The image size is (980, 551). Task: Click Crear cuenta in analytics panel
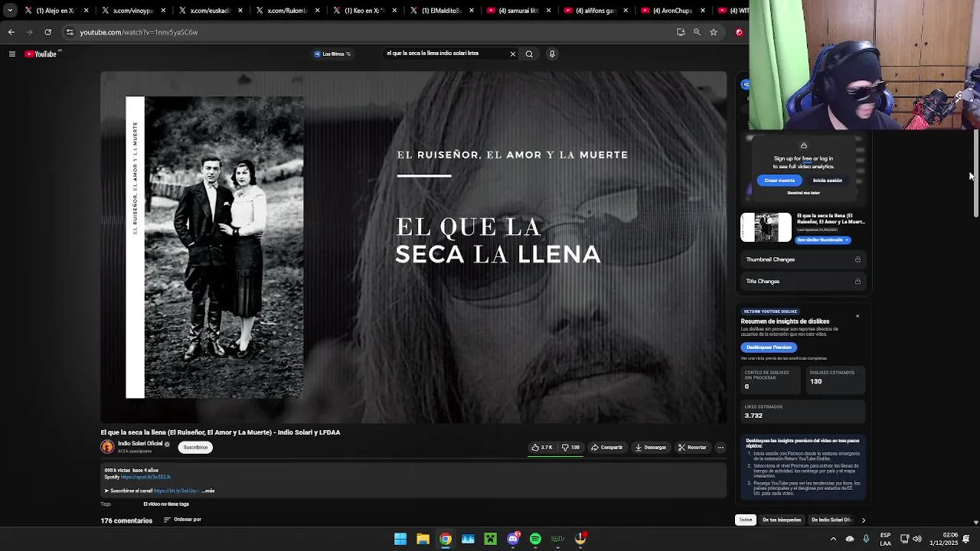779,181
